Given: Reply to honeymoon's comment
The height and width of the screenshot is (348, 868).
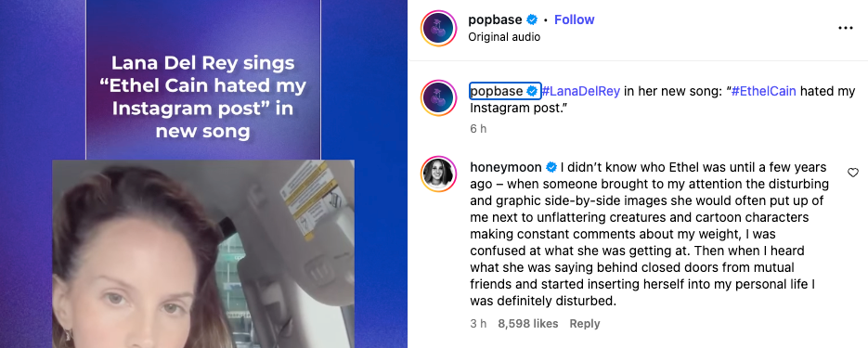Looking at the screenshot, I should click(585, 324).
